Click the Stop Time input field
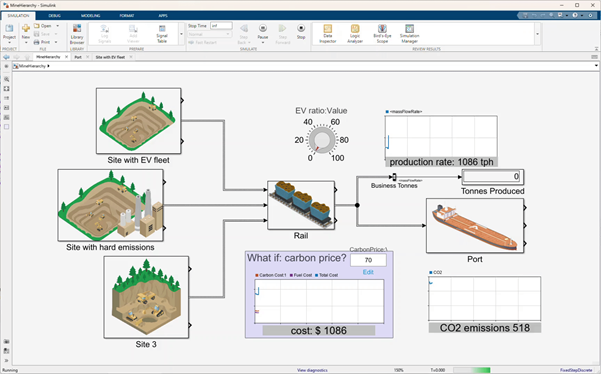The height and width of the screenshot is (374, 601). (221, 26)
